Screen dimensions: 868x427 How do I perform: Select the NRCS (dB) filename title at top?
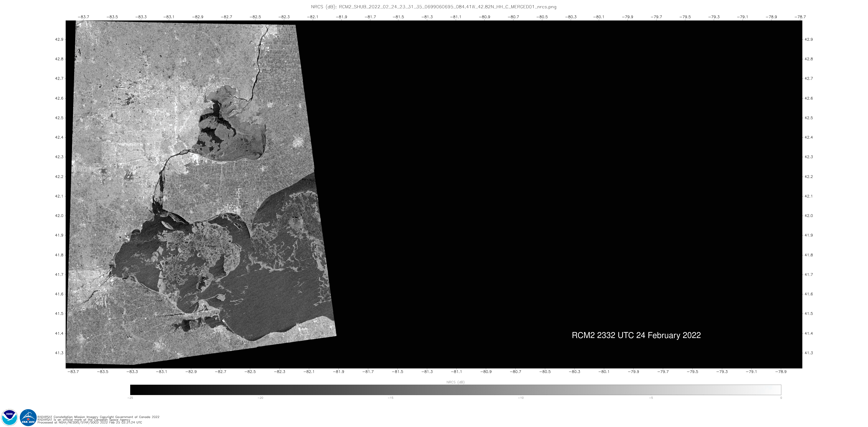(434, 7)
